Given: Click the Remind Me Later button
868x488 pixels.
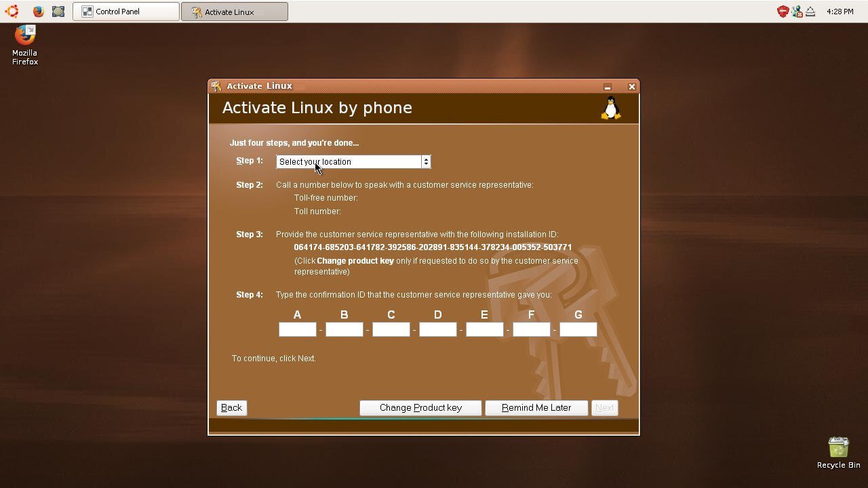Looking at the screenshot, I should [x=536, y=407].
